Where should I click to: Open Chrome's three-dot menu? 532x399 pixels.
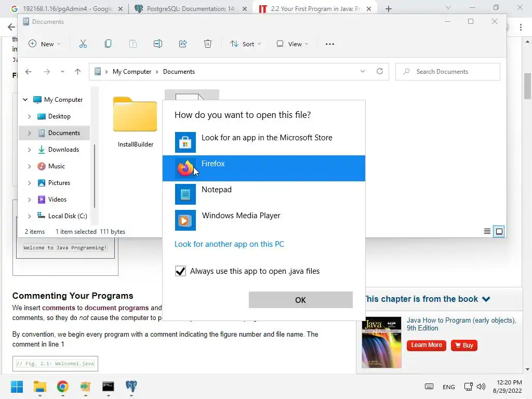521,27
